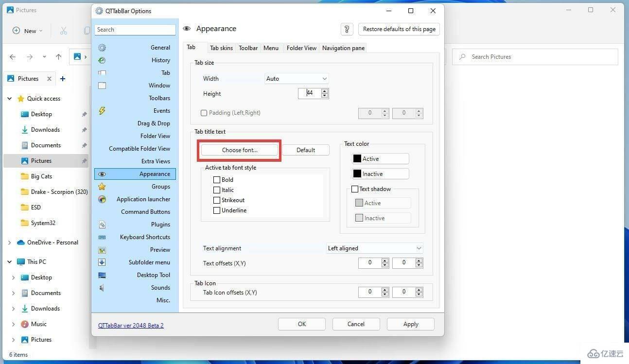Viewport: 629px width, 364px height.
Task: Select the Plugins icon
Action: [102, 225]
